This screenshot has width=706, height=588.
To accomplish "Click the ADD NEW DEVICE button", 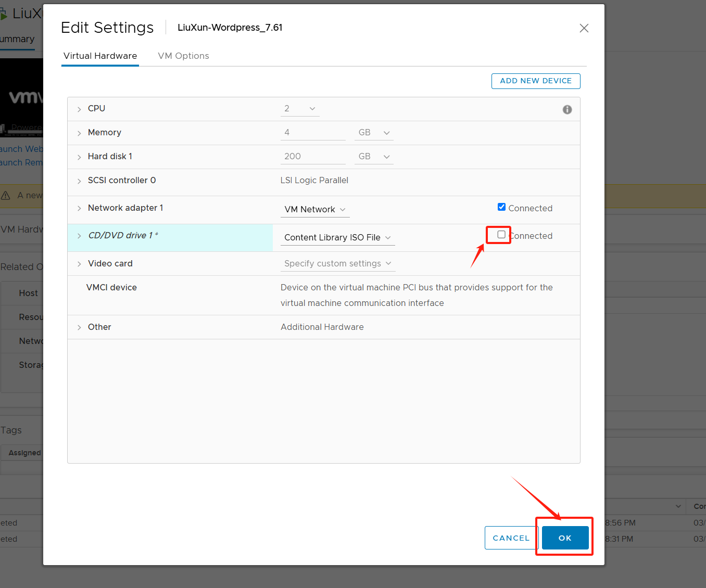I will (x=536, y=81).
